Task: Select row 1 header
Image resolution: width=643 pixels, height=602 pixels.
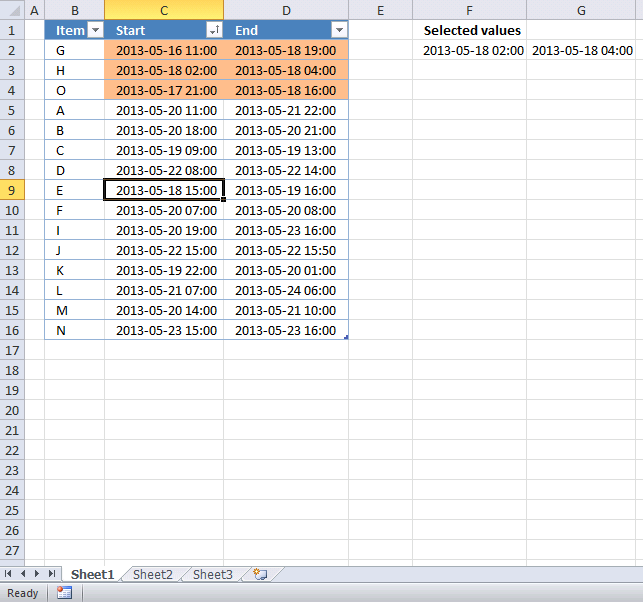Action: coord(12,30)
